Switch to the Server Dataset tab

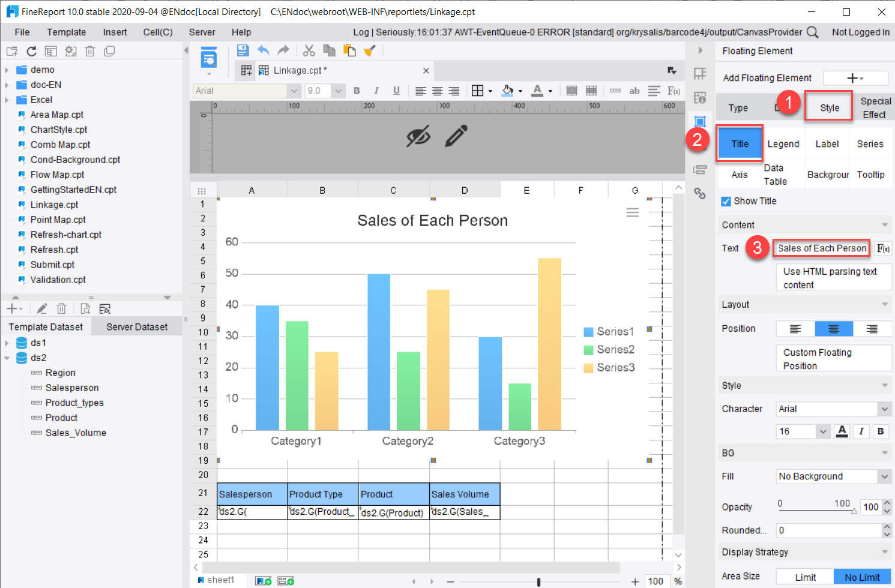click(137, 327)
